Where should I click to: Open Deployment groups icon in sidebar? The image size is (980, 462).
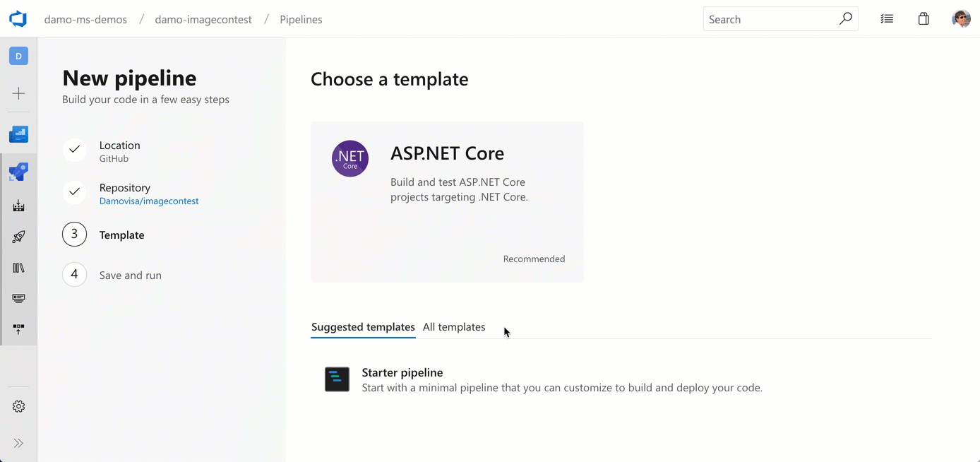(18, 329)
